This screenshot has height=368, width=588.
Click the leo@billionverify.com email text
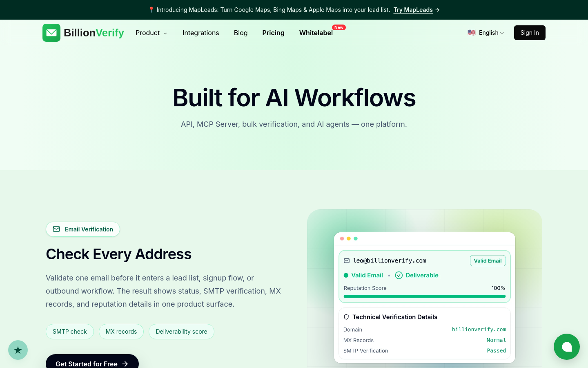pos(390,260)
